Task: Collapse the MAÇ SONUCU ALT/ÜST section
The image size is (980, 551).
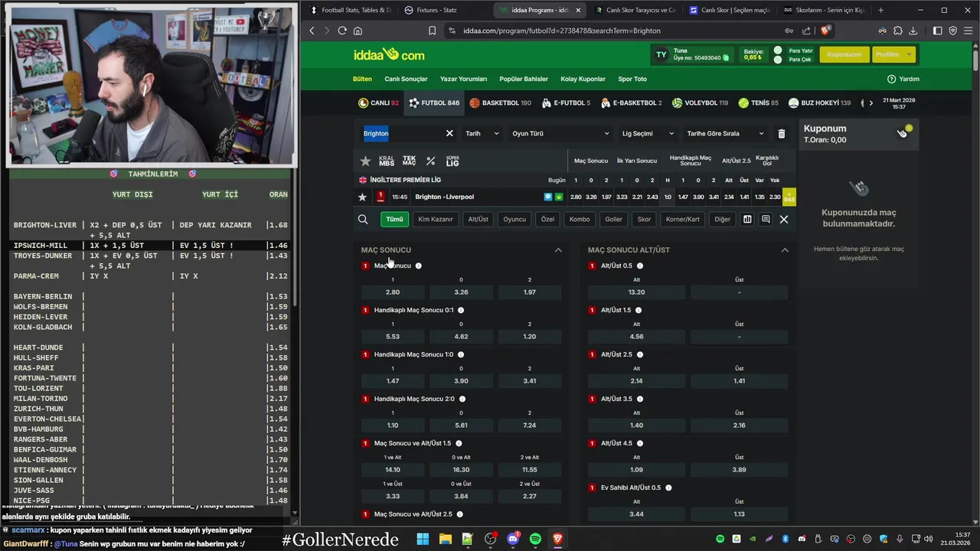Action: click(x=785, y=250)
